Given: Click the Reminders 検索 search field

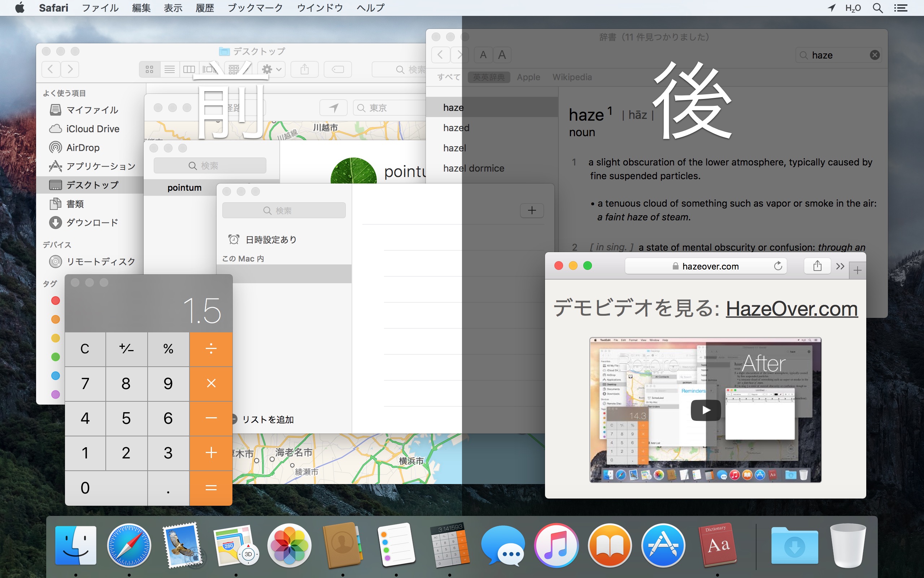Looking at the screenshot, I should pos(284,210).
